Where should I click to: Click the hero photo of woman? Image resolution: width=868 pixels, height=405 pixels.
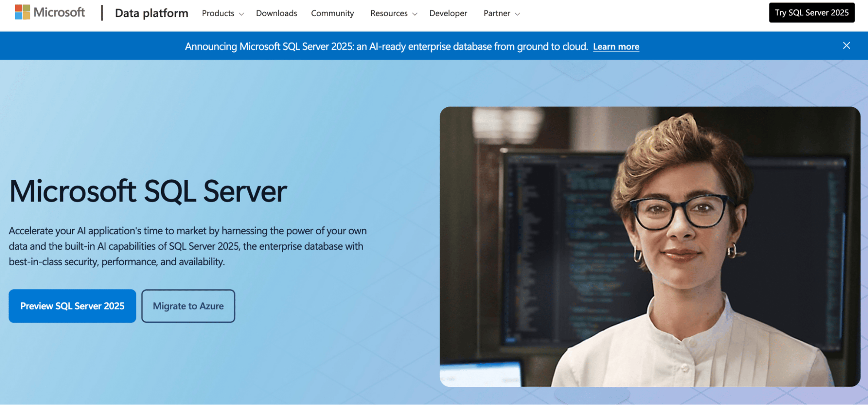[650, 246]
